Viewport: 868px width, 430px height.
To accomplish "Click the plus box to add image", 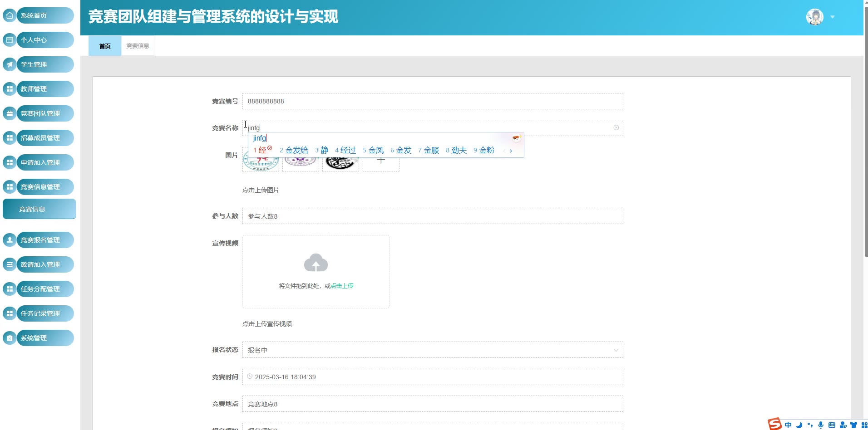I will [381, 161].
